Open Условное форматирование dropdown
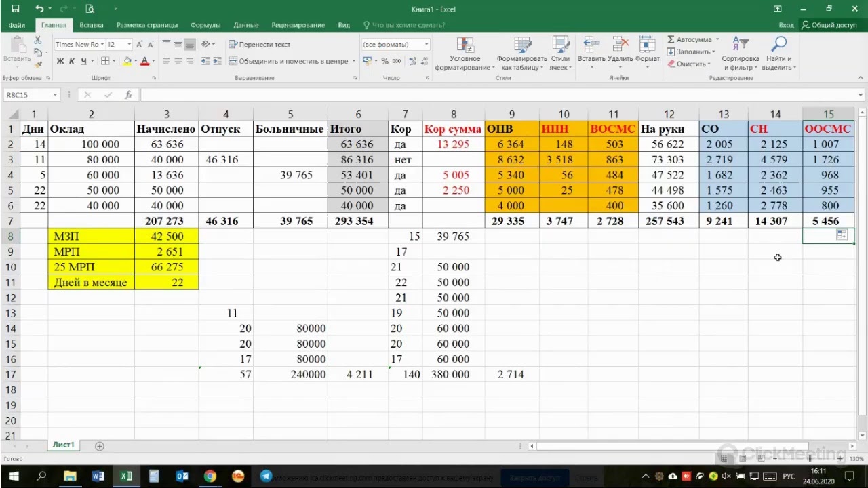This screenshot has height=488, width=868. (465, 54)
